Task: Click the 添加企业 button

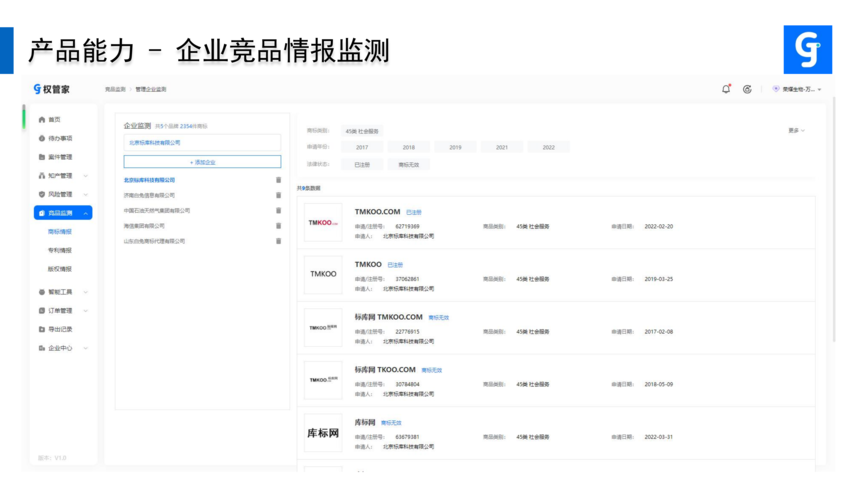Action: [x=202, y=162]
